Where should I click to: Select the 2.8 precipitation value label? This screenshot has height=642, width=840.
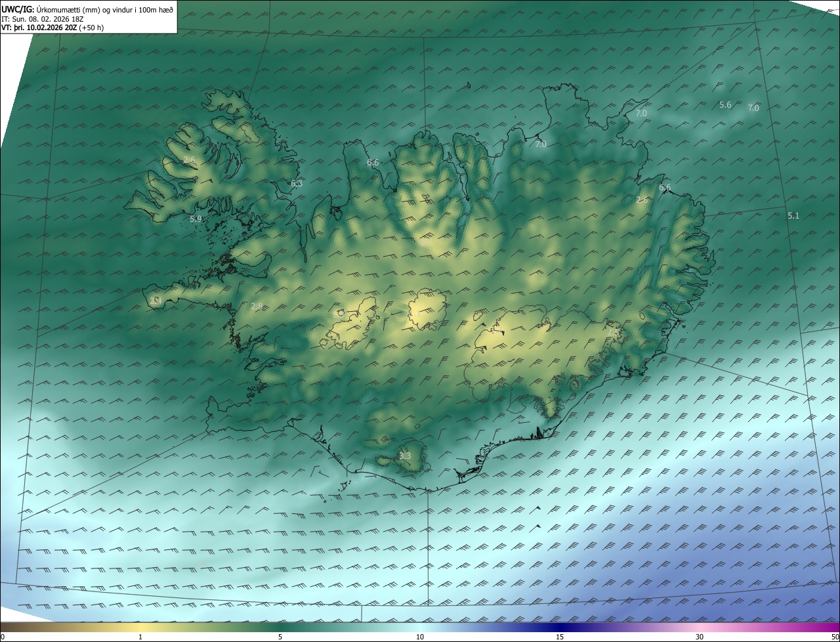pos(257,306)
